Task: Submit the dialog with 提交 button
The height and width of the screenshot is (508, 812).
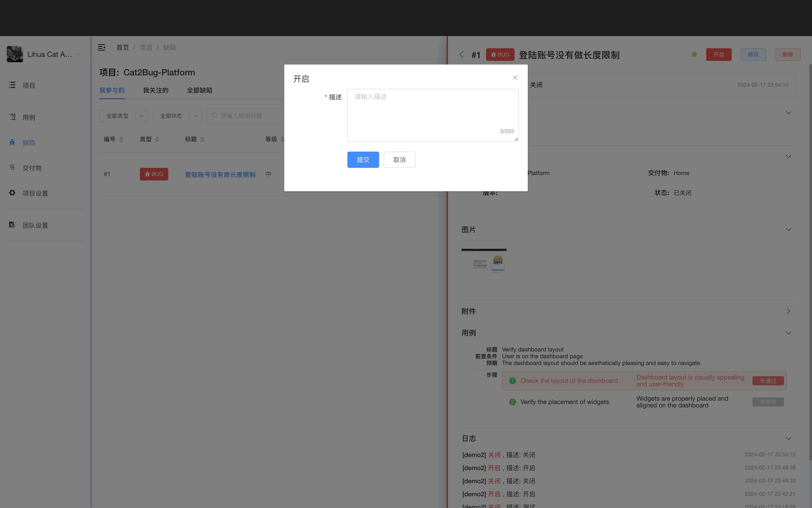Action: [x=363, y=159]
